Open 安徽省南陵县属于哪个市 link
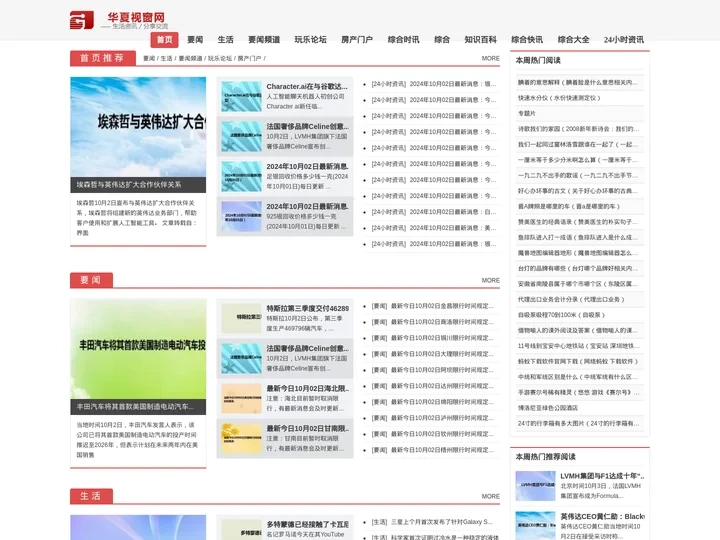This screenshot has width=720, height=540. click(x=579, y=284)
